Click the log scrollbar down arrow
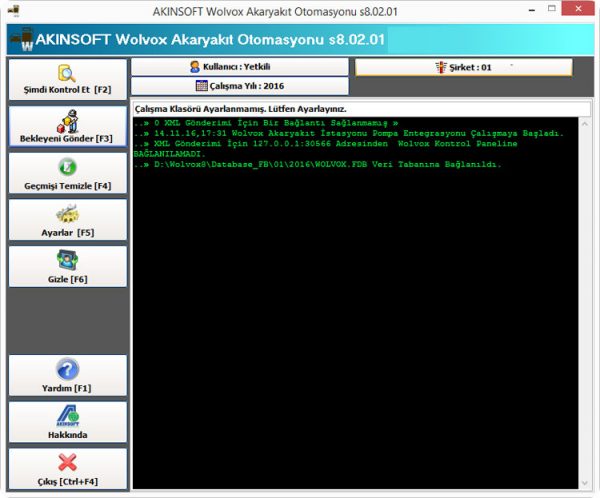 (x=585, y=483)
